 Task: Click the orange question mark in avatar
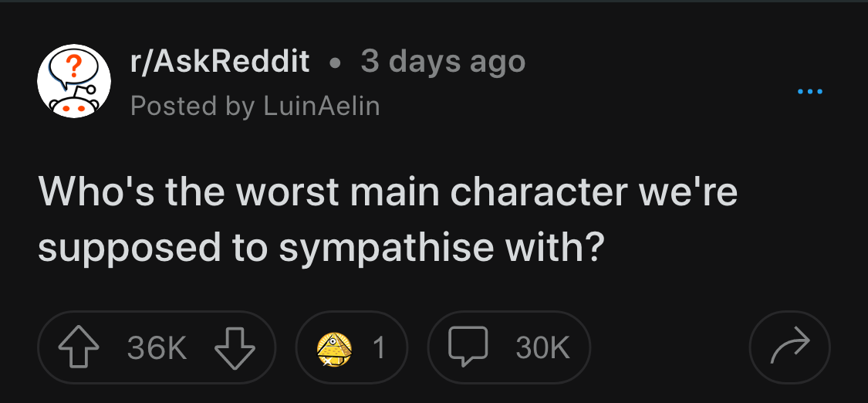click(73, 67)
